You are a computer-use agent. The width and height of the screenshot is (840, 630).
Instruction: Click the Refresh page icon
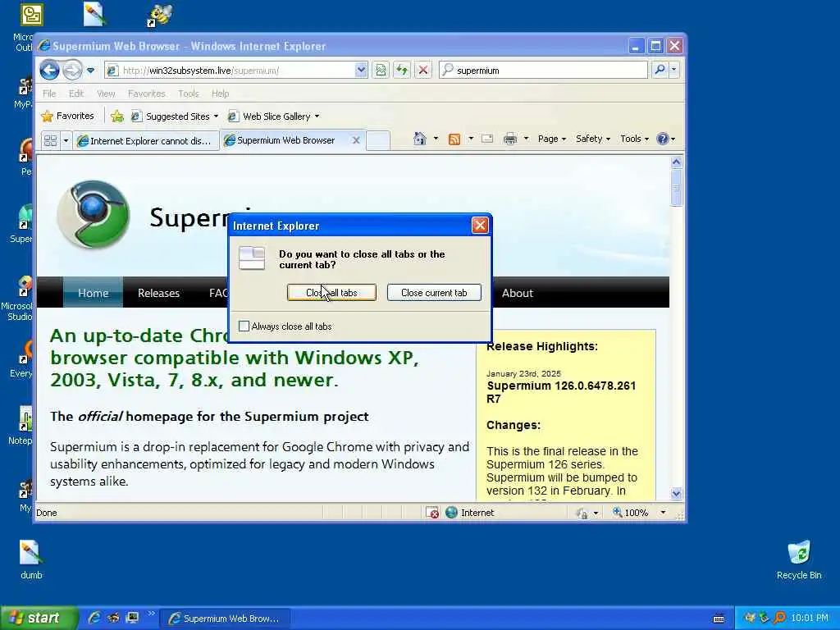pos(402,70)
